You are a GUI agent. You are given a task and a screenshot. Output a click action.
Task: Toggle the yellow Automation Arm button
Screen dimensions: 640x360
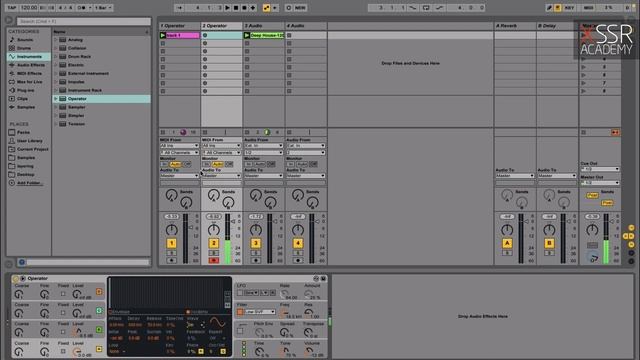coord(266,8)
